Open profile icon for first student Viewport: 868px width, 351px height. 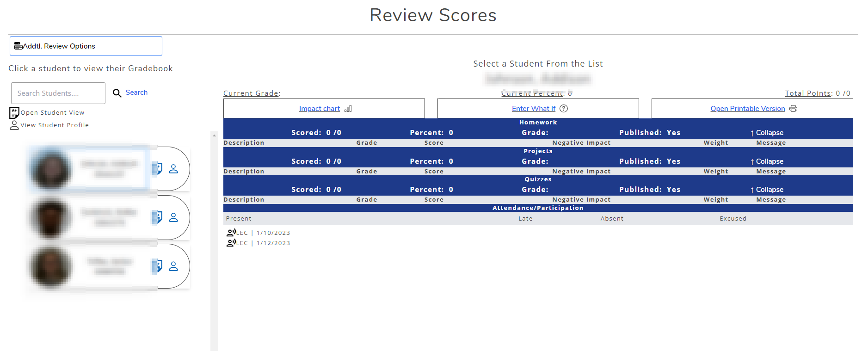[x=173, y=169]
